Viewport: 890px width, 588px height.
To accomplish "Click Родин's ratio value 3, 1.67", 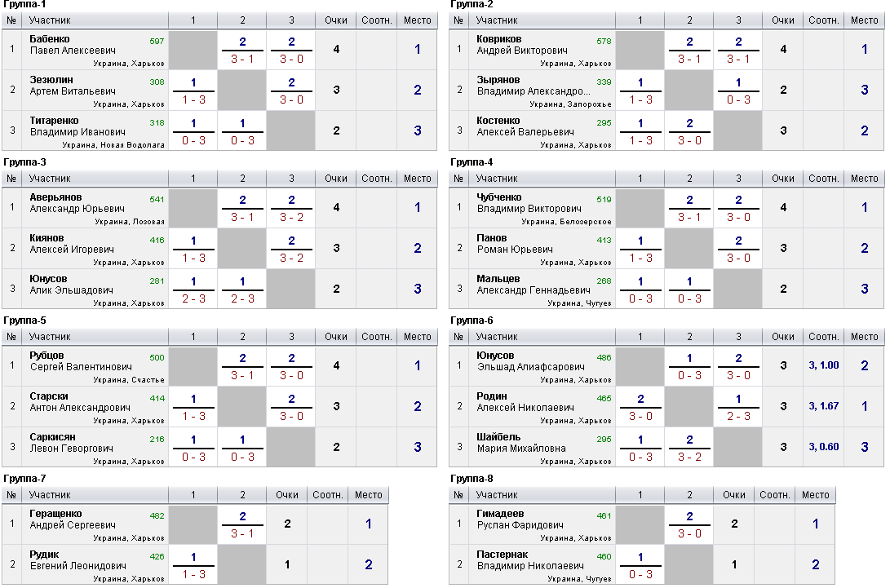I will click(823, 406).
